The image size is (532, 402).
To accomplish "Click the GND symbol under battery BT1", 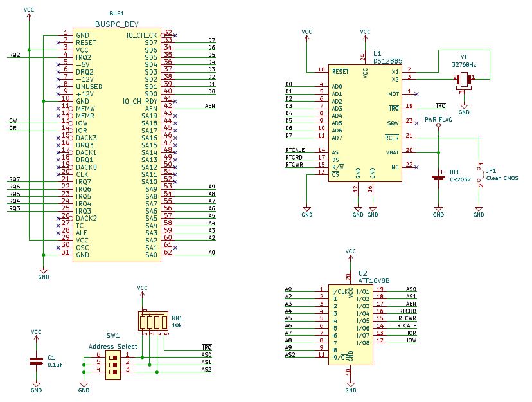I will click(438, 212).
